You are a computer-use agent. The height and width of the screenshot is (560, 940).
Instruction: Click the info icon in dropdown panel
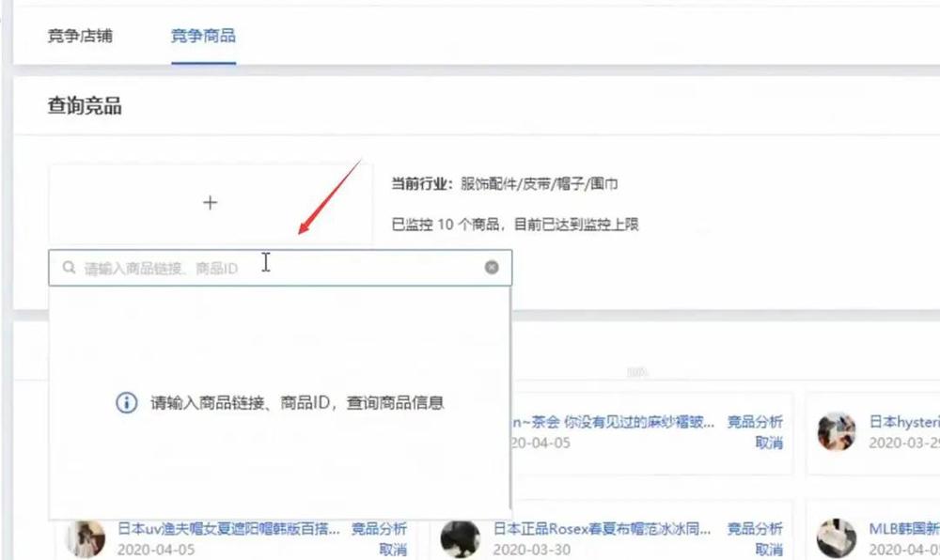(126, 403)
